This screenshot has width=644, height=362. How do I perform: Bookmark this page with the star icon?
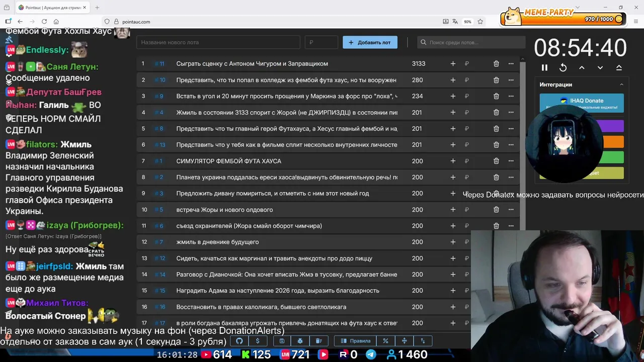pyautogui.click(x=480, y=22)
